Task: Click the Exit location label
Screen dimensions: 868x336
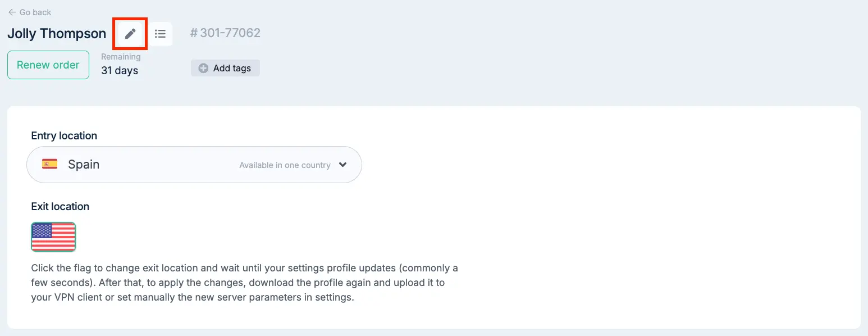Action: click(60, 206)
